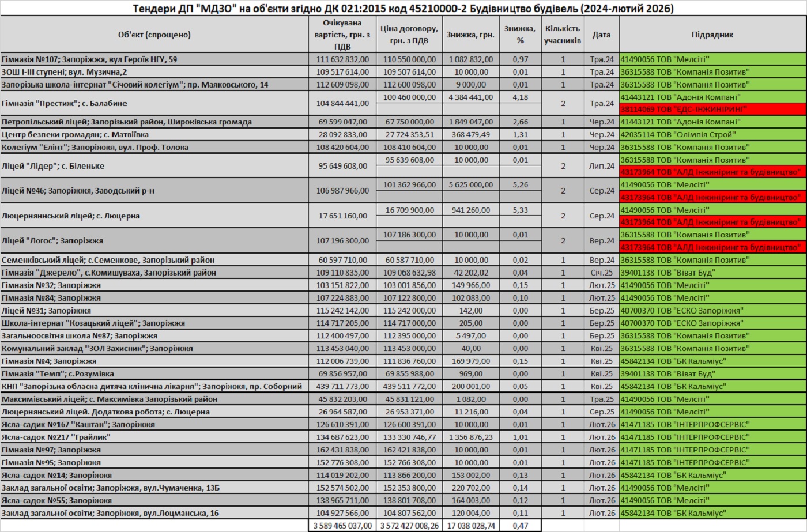Select the "Гімназія №95; Запоріжжя" cell
This screenshot has width=807, height=532.
tap(154, 463)
